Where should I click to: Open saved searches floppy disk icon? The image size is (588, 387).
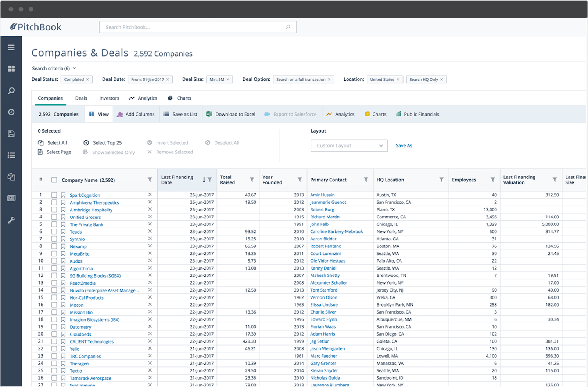click(x=11, y=134)
